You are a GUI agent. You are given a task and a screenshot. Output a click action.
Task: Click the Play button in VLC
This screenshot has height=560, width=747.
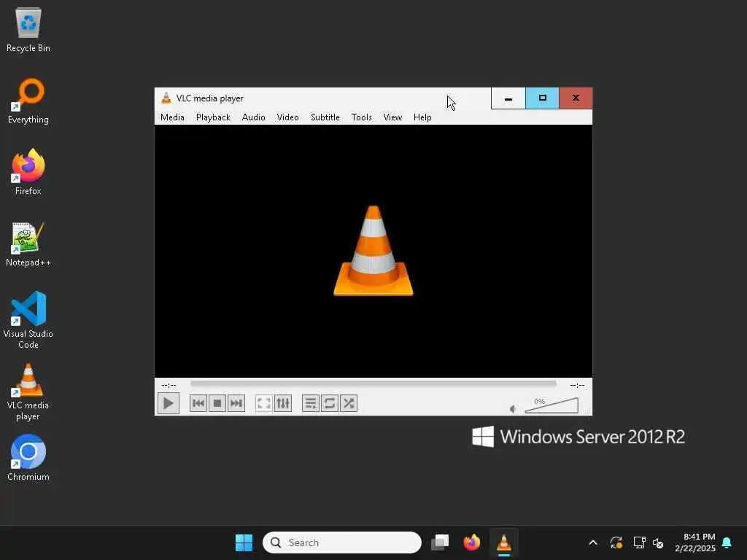[x=169, y=403]
